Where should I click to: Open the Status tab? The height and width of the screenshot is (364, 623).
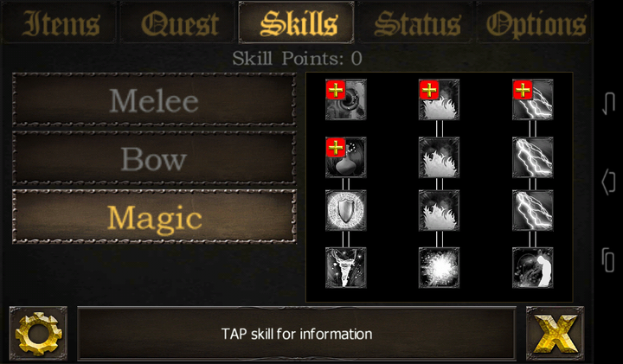(416, 22)
